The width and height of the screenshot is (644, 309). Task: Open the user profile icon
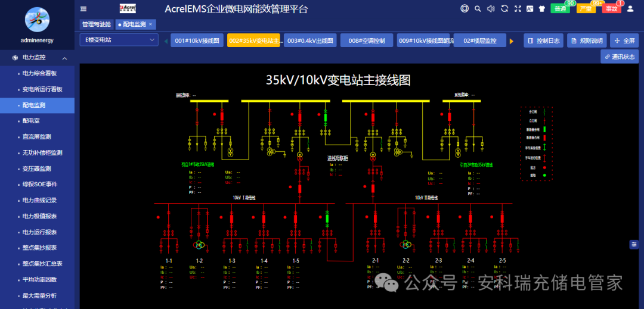[631, 8]
